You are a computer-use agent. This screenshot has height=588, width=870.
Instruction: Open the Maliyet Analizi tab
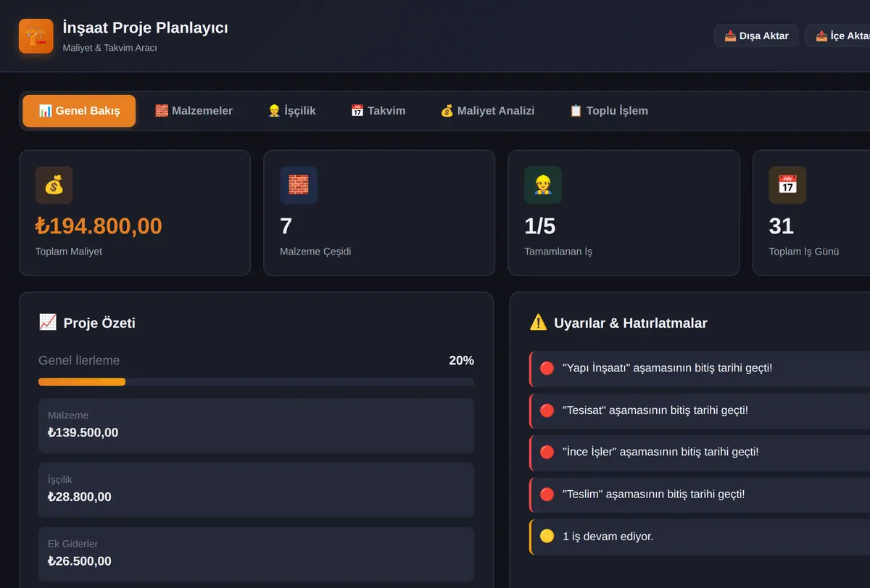point(487,111)
